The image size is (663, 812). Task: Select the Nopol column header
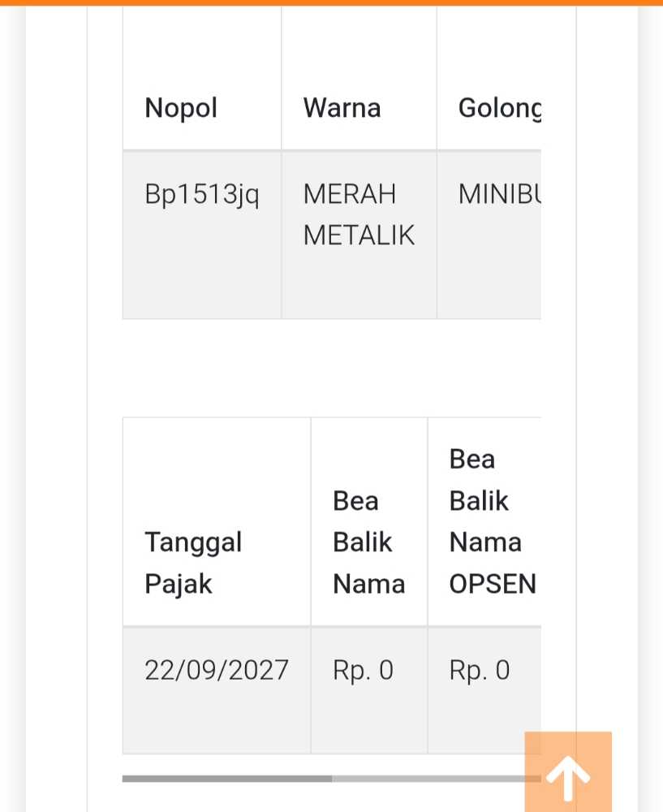pyautogui.click(x=181, y=108)
